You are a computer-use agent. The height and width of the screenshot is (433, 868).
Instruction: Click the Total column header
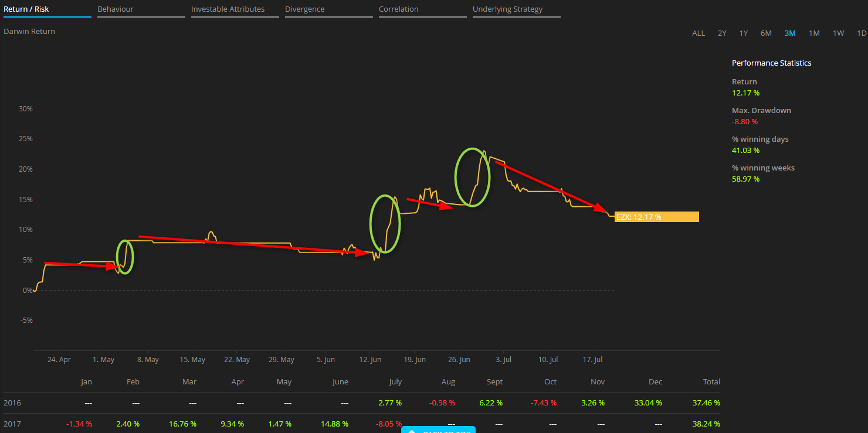click(x=711, y=381)
